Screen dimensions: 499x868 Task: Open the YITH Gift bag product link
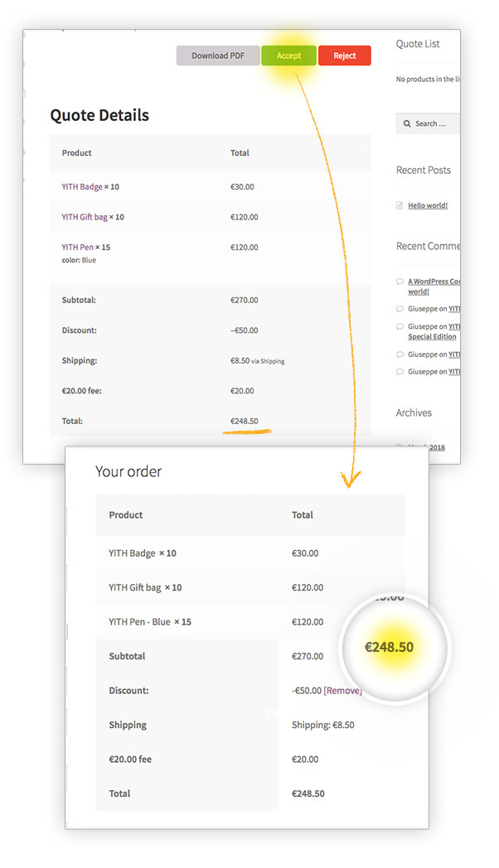click(85, 217)
